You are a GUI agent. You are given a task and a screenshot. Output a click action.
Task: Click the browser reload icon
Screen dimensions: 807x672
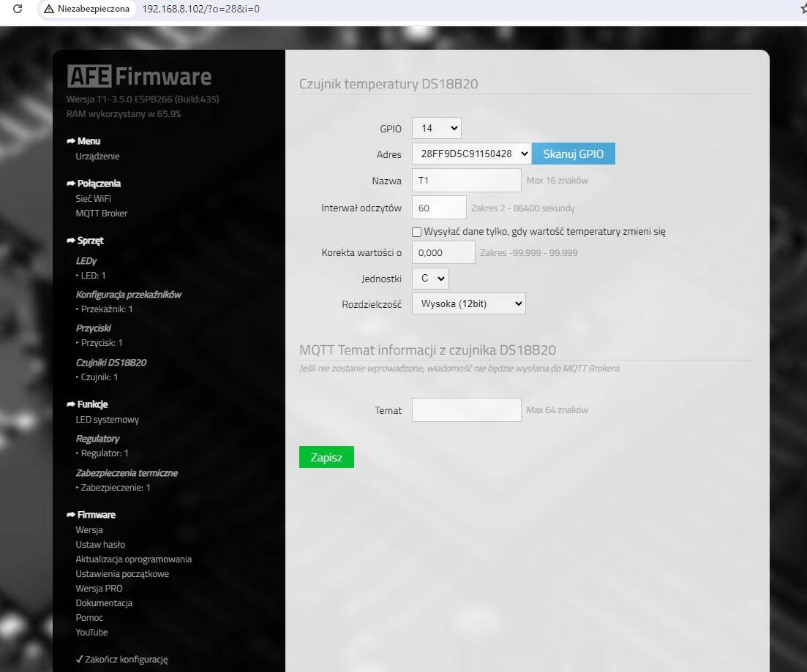pos(18,10)
